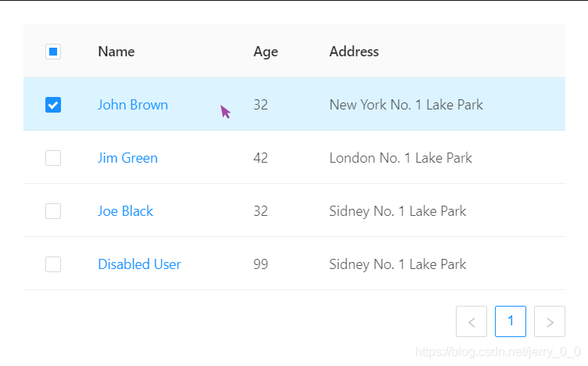Uncheck the John Brown row checkbox
This screenshot has height=366, width=588.
coord(53,105)
